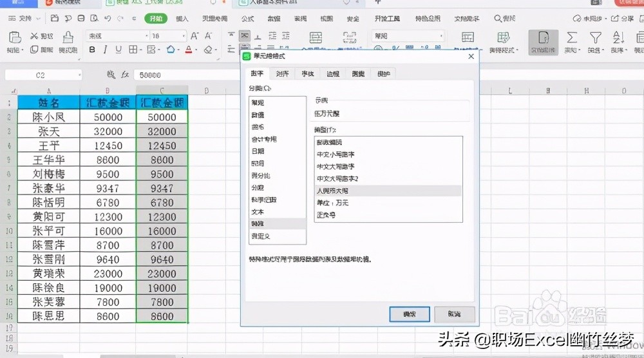Open the number format combo box in ribbon
This screenshot has width=644, height=358.
tap(408, 36)
